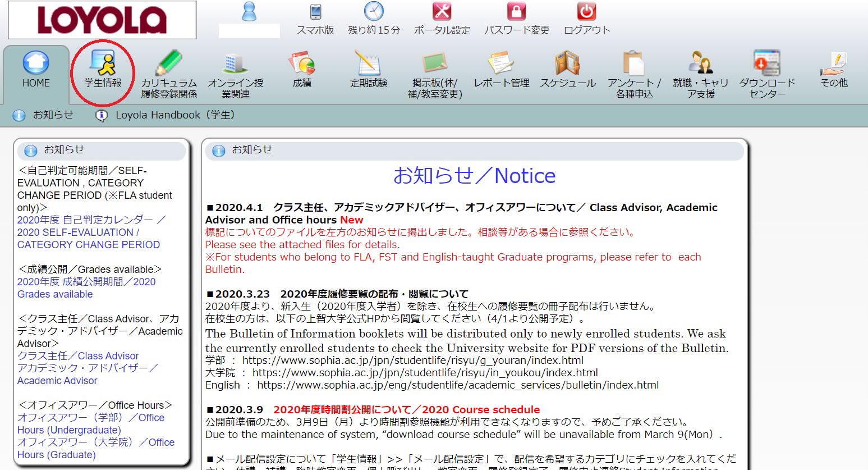Open アカデミック・アドバイザー Academic Advisor link

tap(88, 374)
